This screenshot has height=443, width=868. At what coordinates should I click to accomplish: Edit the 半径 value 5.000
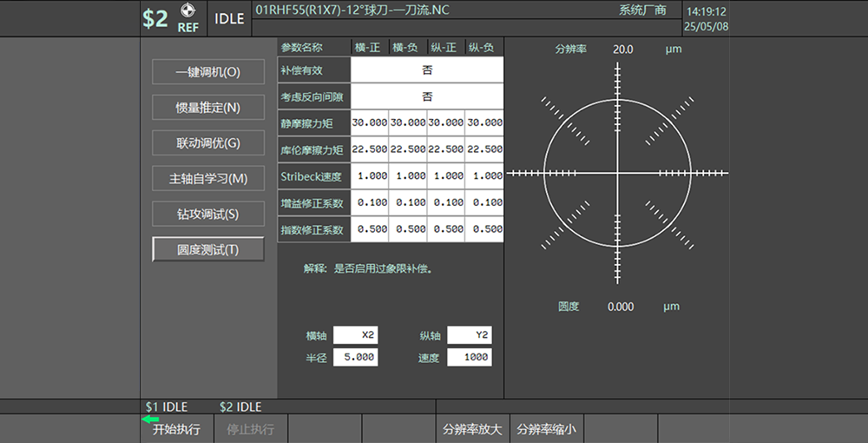click(356, 357)
